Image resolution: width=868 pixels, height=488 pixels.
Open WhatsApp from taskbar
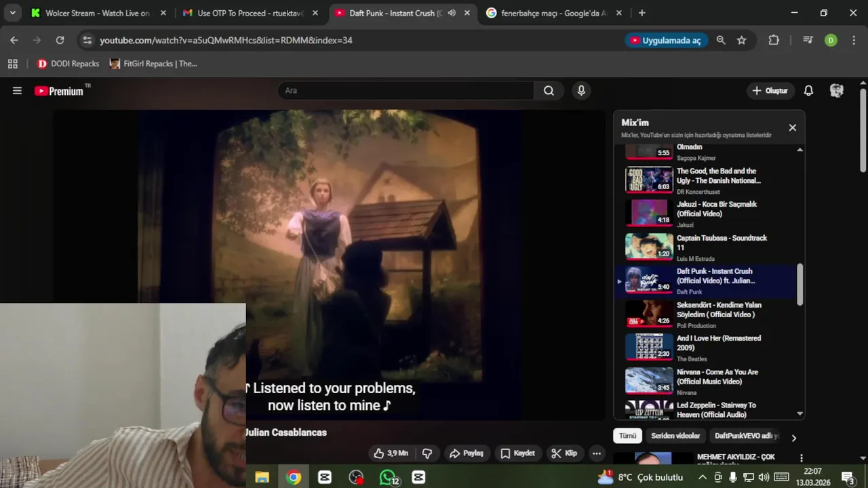[388, 477]
